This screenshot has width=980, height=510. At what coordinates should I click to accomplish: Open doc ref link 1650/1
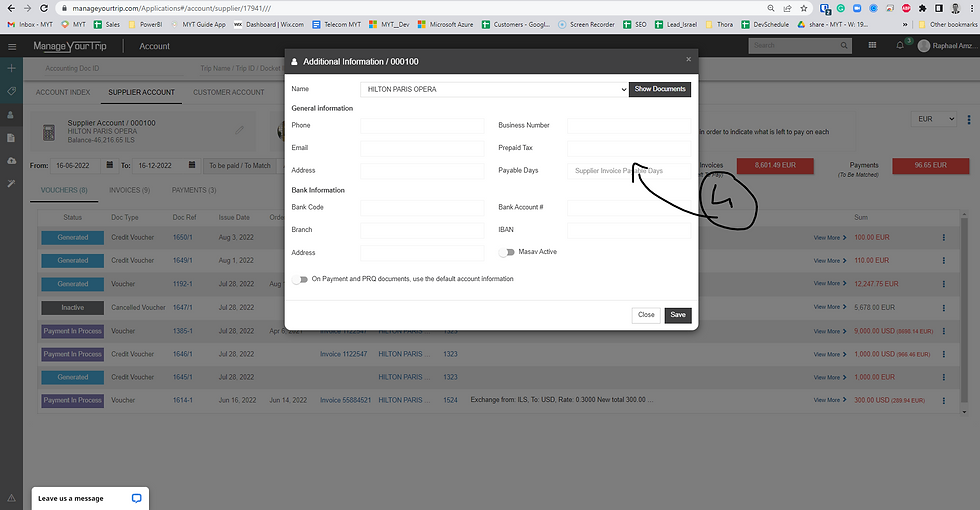click(x=182, y=238)
